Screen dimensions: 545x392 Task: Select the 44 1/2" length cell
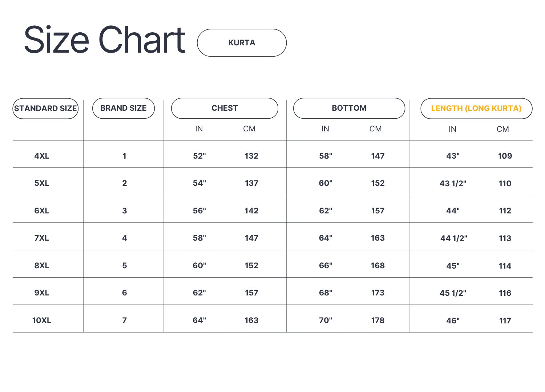click(x=453, y=238)
